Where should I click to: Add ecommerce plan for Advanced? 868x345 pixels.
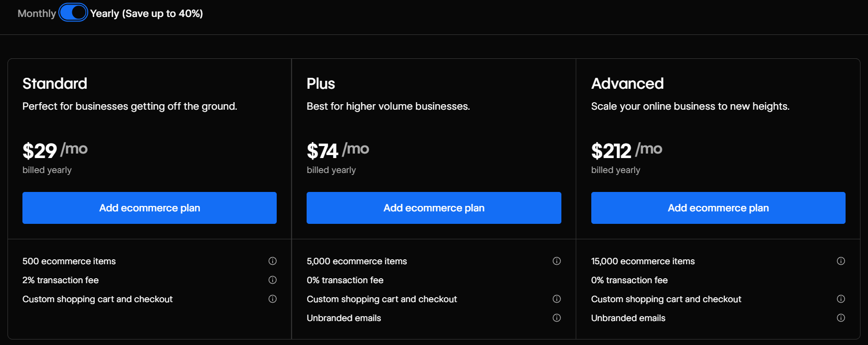tap(718, 208)
